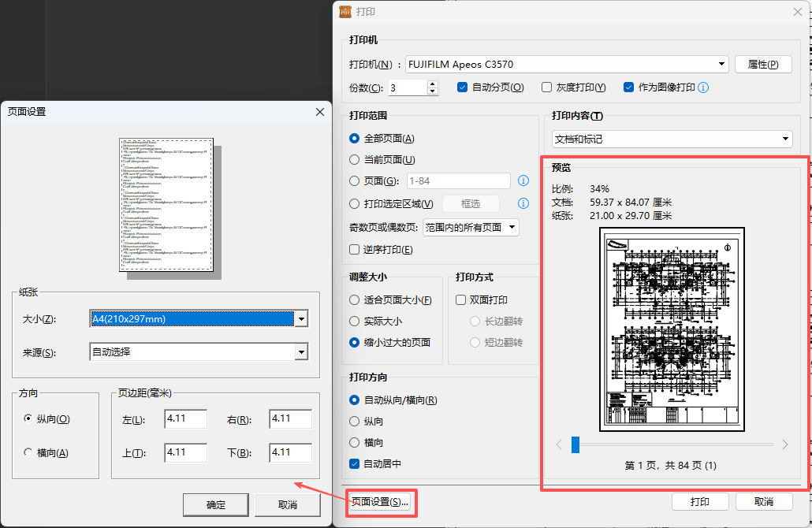
Task: Click 页面设置(S)... button
Action: pos(381,502)
